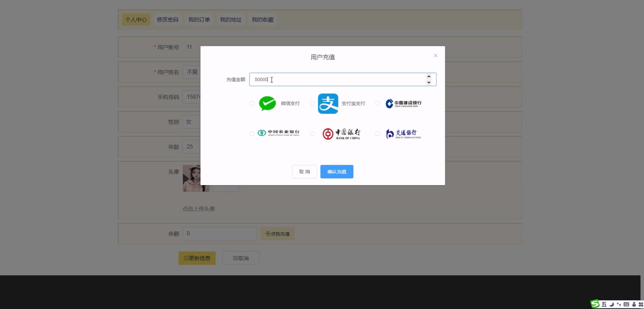Increase recharge amount with up arrow
This screenshot has height=309, width=644.
coord(429,77)
